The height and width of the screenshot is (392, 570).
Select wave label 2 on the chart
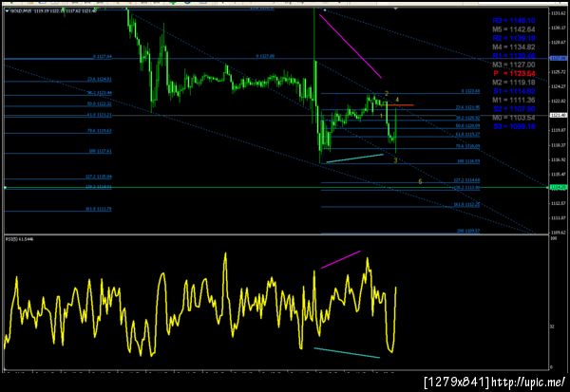click(387, 94)
